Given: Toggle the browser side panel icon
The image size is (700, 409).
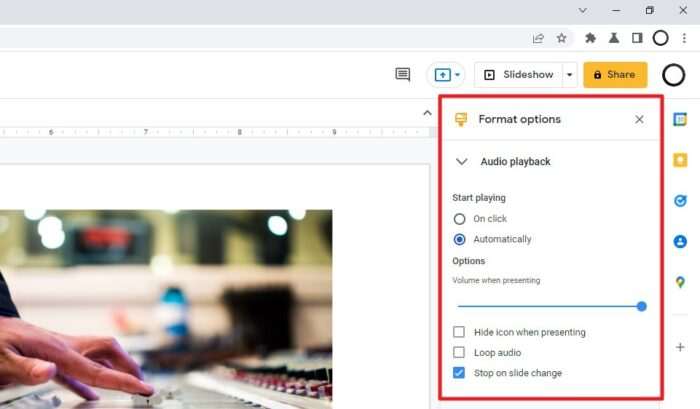Looking at the screenshot, I should coord(637,38).
